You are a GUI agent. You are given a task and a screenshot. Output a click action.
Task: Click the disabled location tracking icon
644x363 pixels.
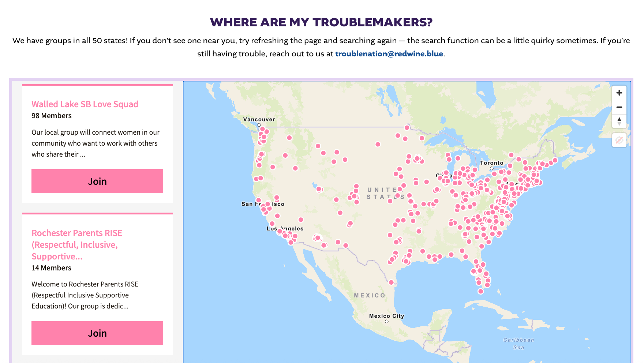[619, 140]
